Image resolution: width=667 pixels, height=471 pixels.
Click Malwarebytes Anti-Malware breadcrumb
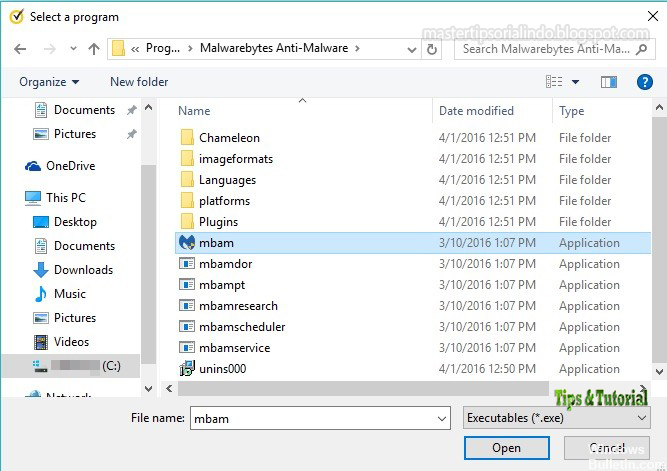coord(274,48)
